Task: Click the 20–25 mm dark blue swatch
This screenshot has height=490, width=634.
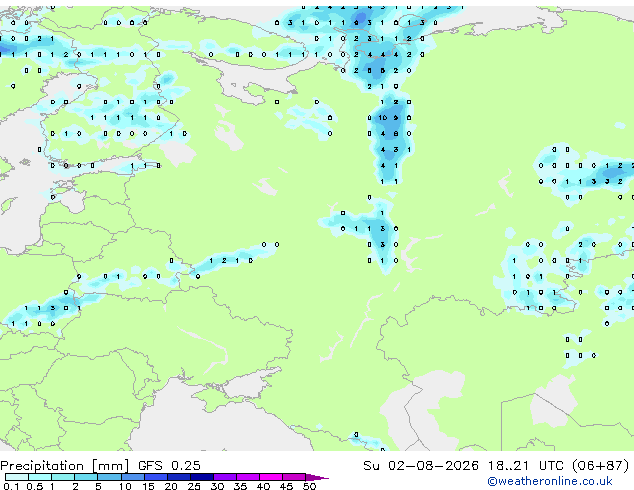Action: pyautogui.click(x=178, y=477)
